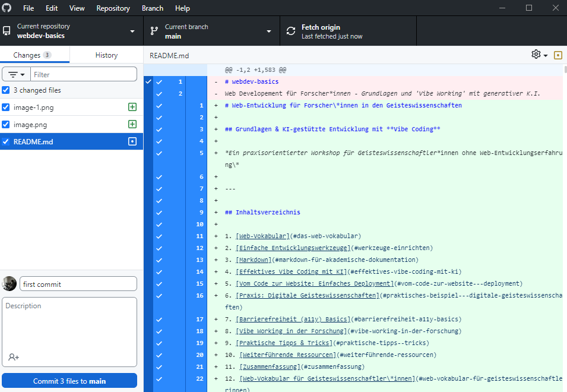Click the commit Description text area
The height and width of the screenshot is (392, 567).
pos(69,327)
